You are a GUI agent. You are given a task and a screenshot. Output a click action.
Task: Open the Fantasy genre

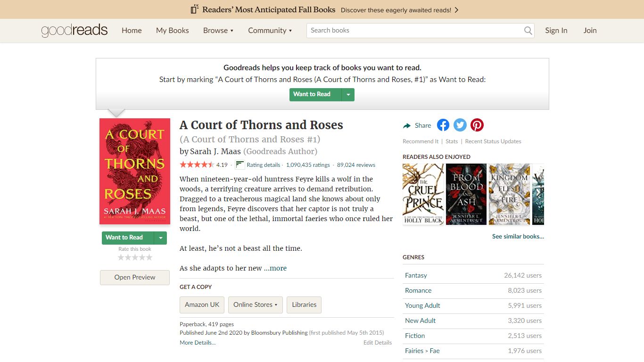[416, 275]
